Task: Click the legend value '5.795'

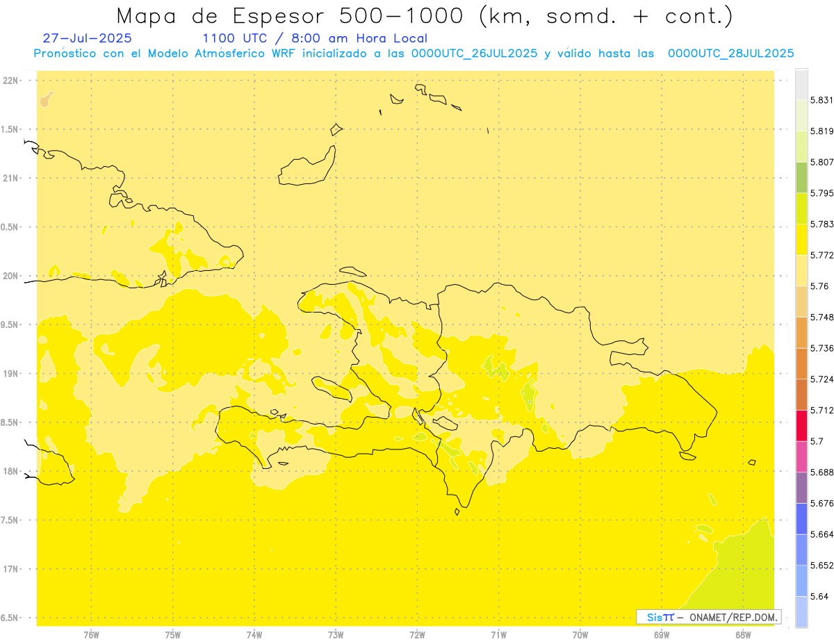Action: pos(821,193)
